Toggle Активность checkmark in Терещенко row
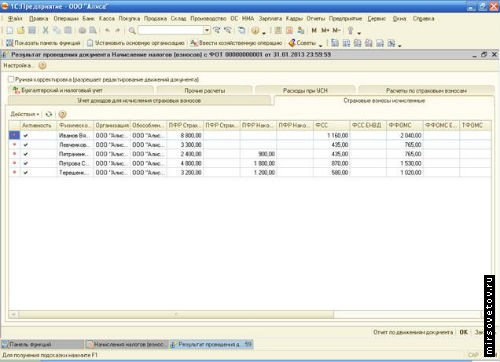This screenshot has width=500, height=362. [x=26, y=173]
